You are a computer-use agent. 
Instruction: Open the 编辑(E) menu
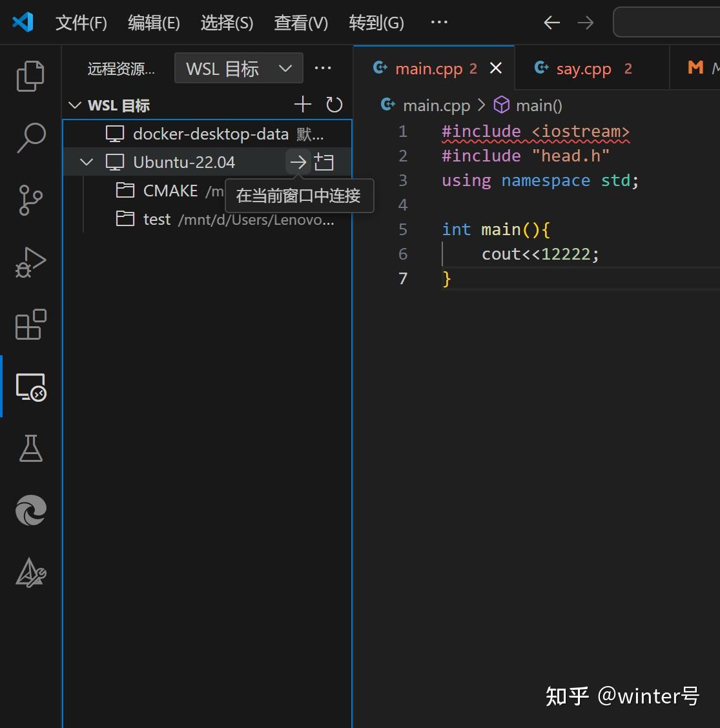[154, 22]
